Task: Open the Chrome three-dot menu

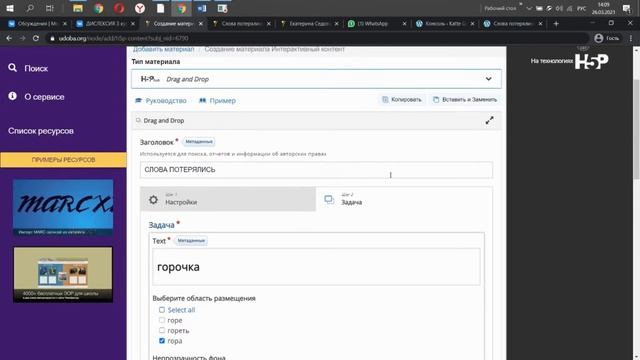Action: (631, 38)
